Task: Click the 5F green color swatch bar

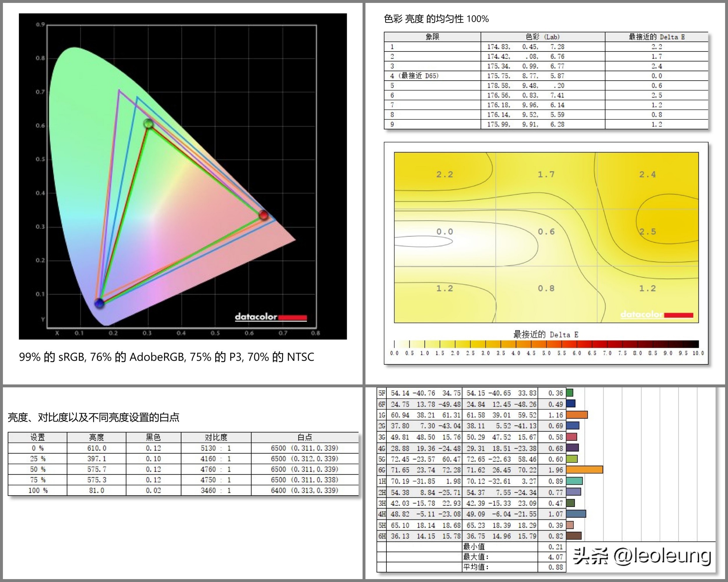Action: coord(570,393)
